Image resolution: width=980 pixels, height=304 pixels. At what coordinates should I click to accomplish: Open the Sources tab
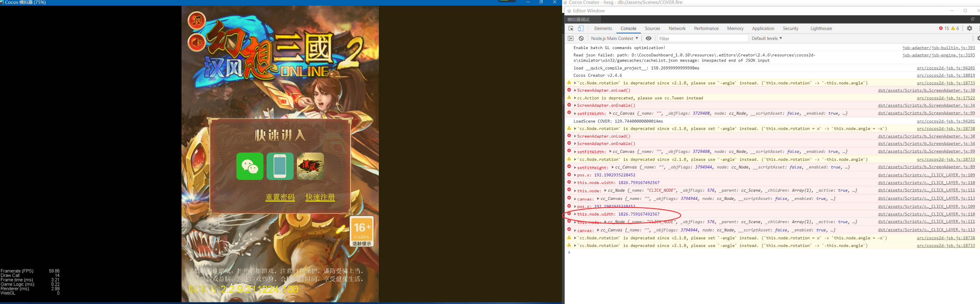pos(653,29)
